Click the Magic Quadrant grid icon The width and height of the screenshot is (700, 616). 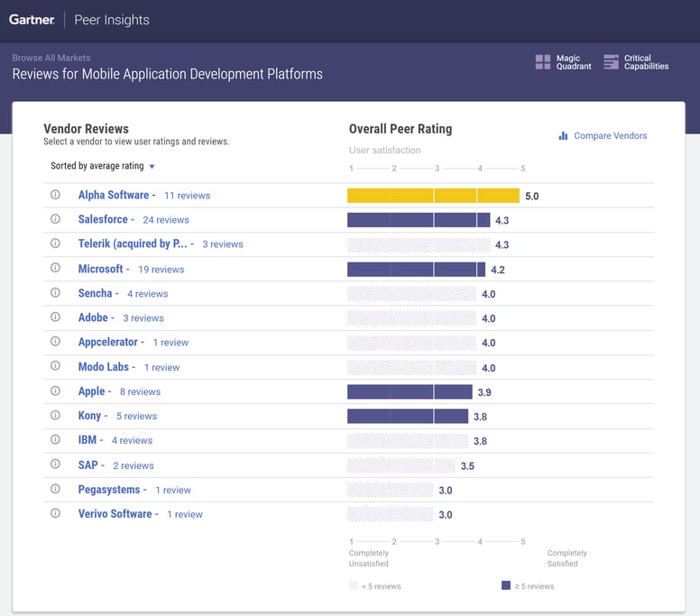pyautogui.click(x=543, y=62)
